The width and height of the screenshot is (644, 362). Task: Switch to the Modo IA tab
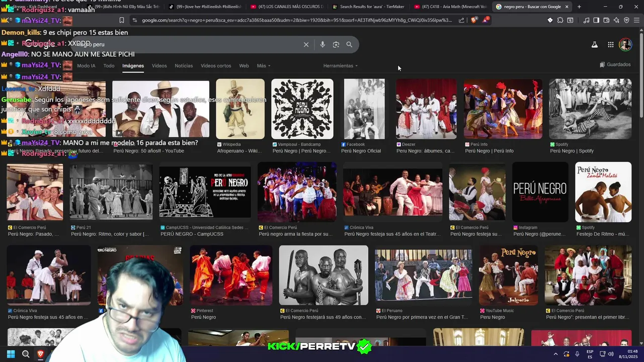tap(86, 66)
